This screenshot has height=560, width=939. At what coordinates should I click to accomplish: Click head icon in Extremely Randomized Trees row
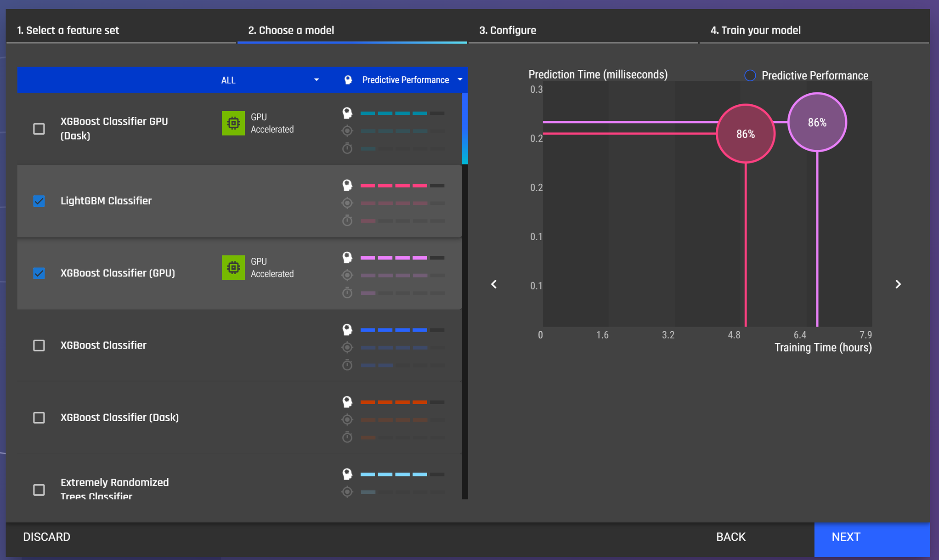tap(347, 474)
